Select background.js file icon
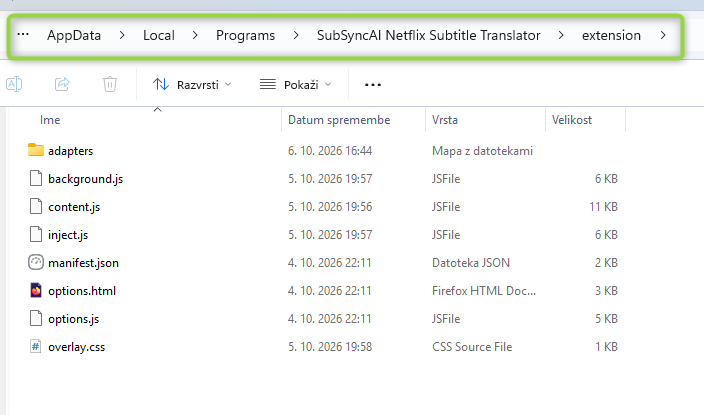Screen dimensions: 704x415 [35, 178]
